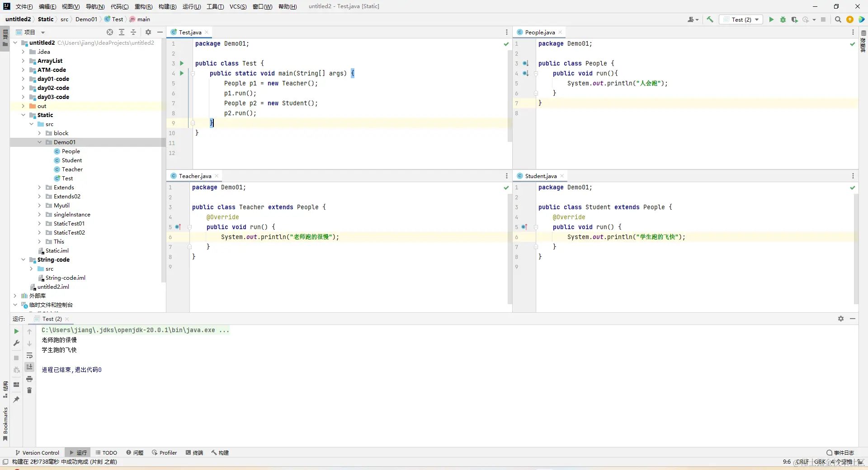Toggle code folding for the main method
The width and height of the screenshot is (868, 470).
193,73
